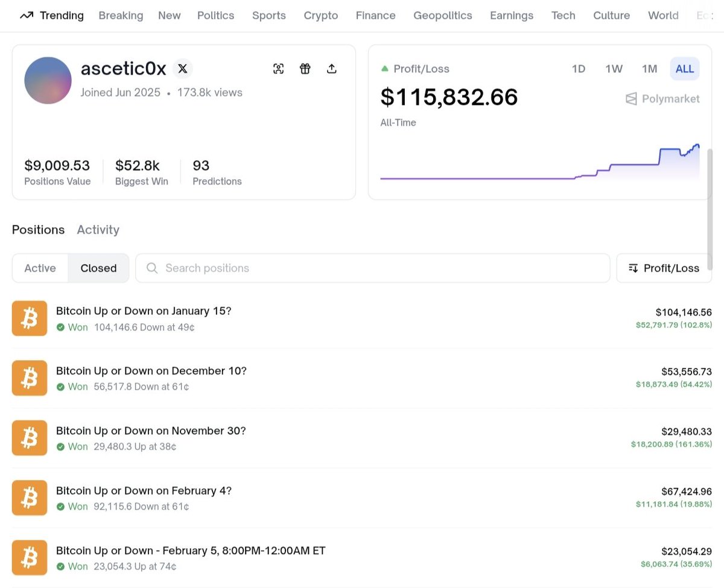
Task: Click the $6,063.74 (35.69%) profit
Action: (x=676, y=564)
